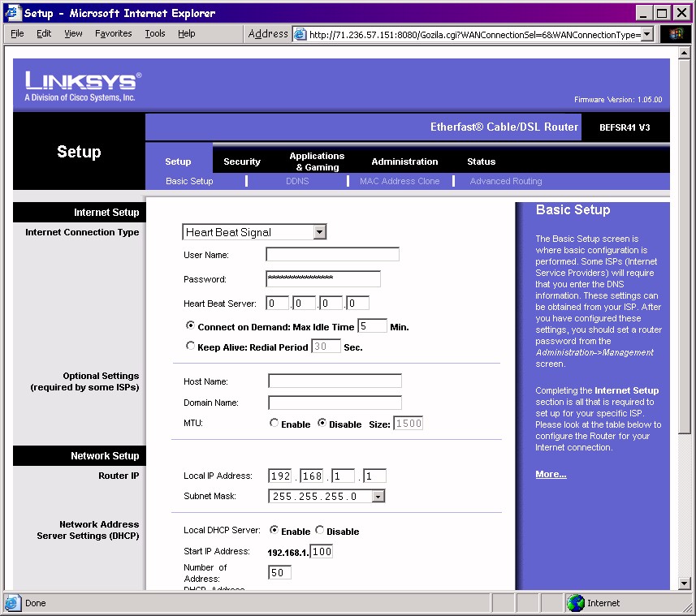This screenshot has height=616, width=696.
Task: Expand the Subnet Mask dropdown
Action: coord(378,496)
